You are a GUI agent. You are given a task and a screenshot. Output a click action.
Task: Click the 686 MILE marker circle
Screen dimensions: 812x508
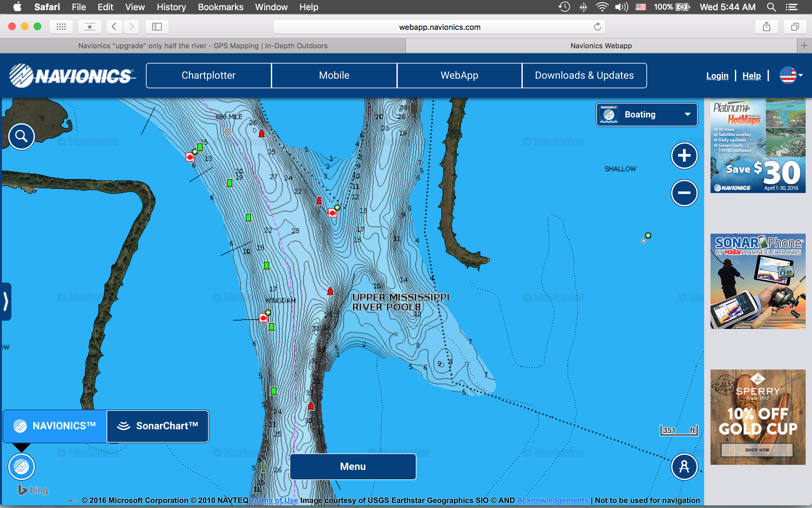228,132
